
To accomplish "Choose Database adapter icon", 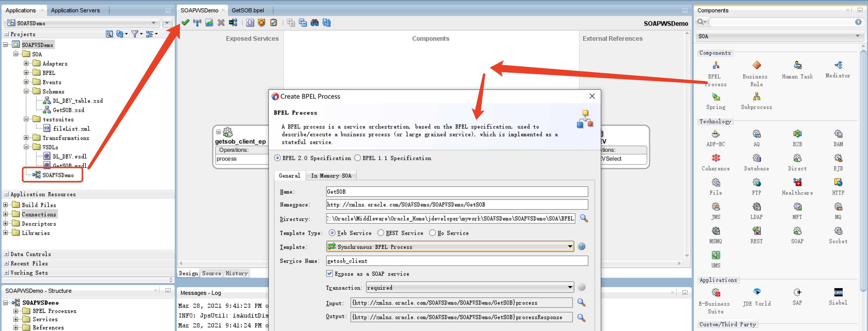I will coord(757,158).
